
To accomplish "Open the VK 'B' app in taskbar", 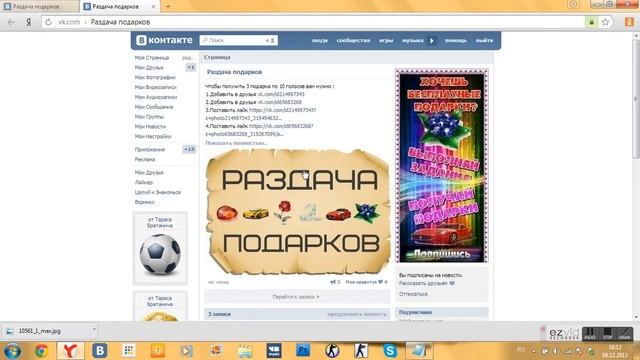I will [100, 351].
